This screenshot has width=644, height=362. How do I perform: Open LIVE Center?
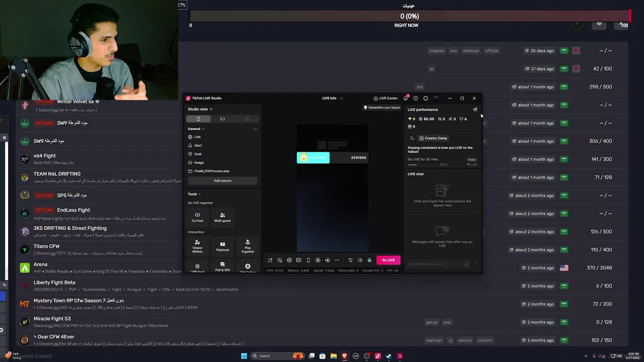(385, 98)
